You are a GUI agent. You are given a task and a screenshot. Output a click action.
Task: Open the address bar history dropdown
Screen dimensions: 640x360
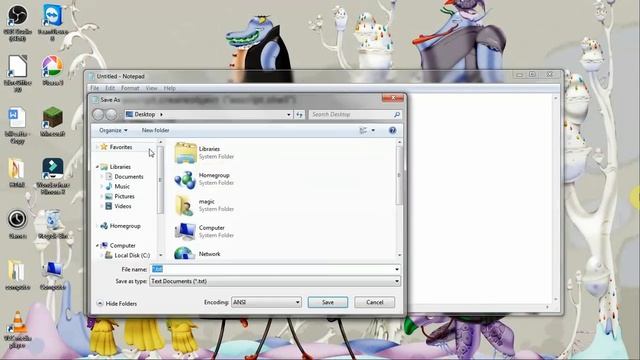click(289, 115)
